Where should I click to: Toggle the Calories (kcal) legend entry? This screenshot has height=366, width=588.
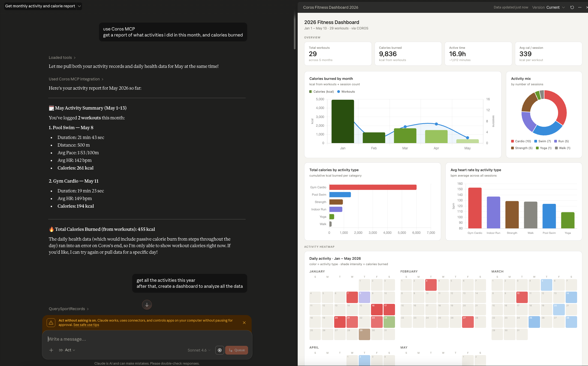322,92
